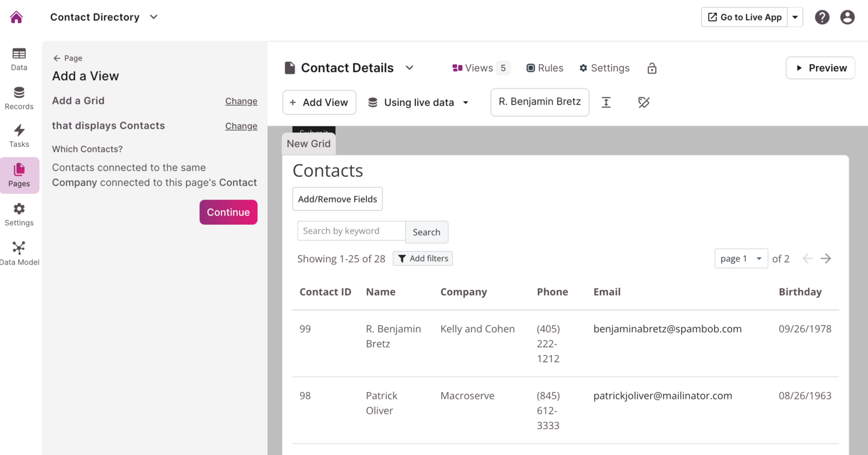Image resolution: width=868 pixels, height=455 pixels.
Task: Open the Data Model section
Action: coord(19,254)
